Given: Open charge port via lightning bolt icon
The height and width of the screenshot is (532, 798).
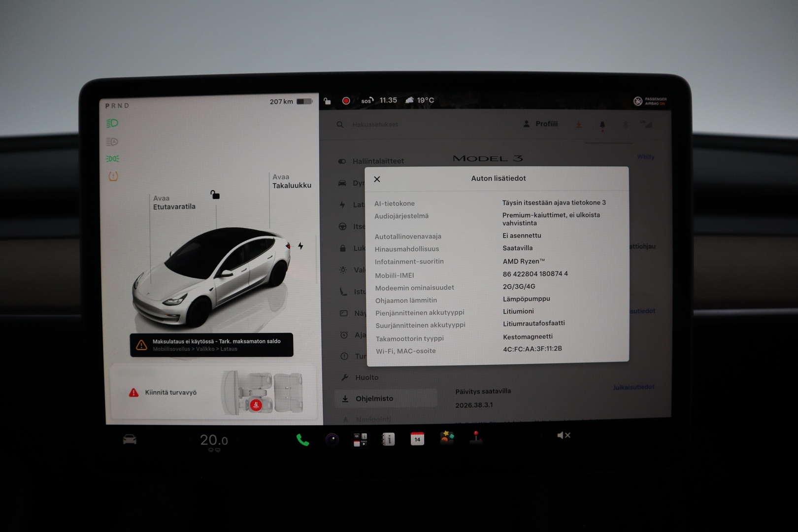Looking at the screenshot, I should [x=300, y=246].
